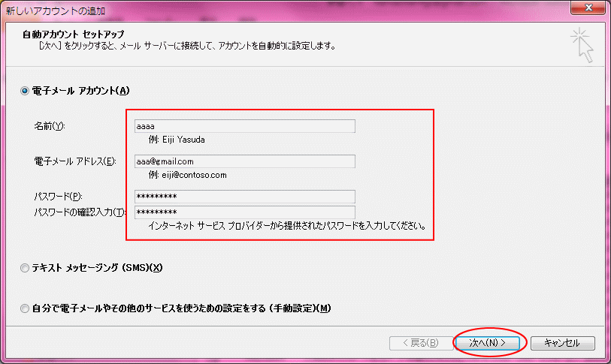This screenshot has width=611, height=364.
Task: Click the 電子メール アドレス(E): label
Action: pyautogui.click(x=75, y=161)
